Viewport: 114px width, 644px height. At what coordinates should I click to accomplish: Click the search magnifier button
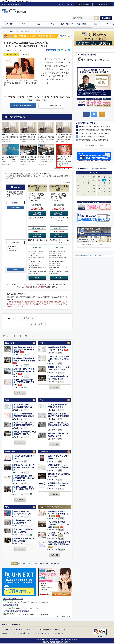pyautogui.click(x=96, y=18)
